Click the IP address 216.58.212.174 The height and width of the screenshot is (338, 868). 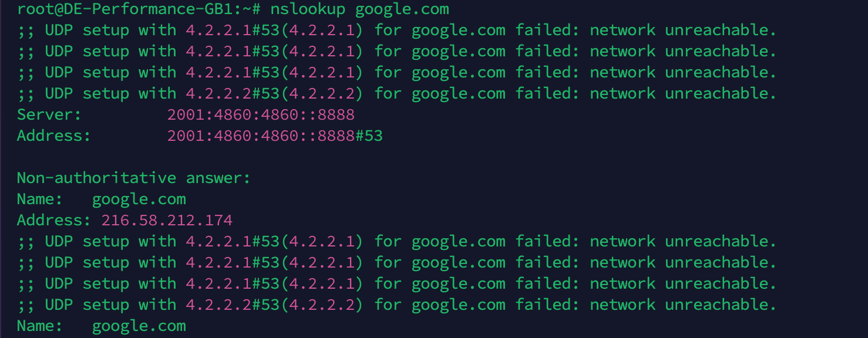pos(167,220)
